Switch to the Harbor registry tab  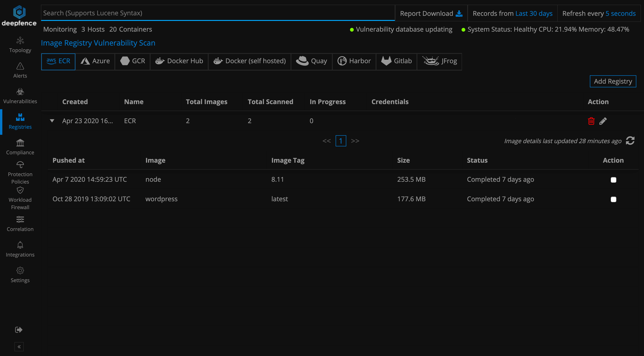point(354,61)
